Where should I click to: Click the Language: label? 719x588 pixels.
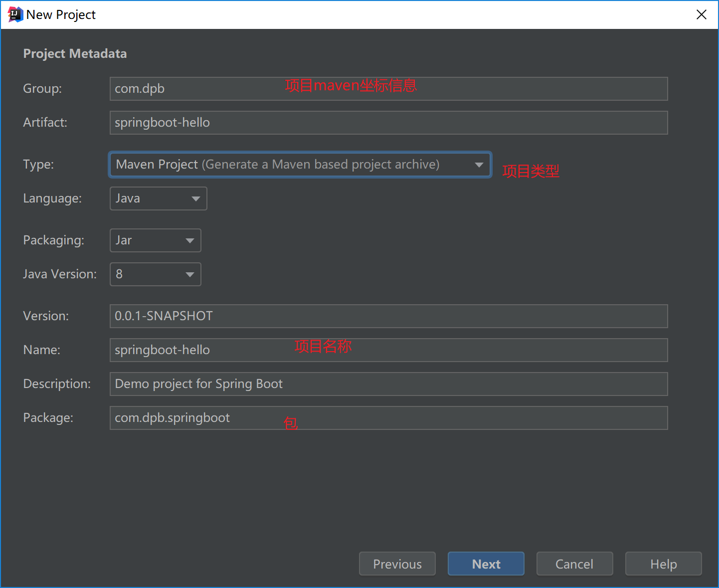[x=52, y=198]
